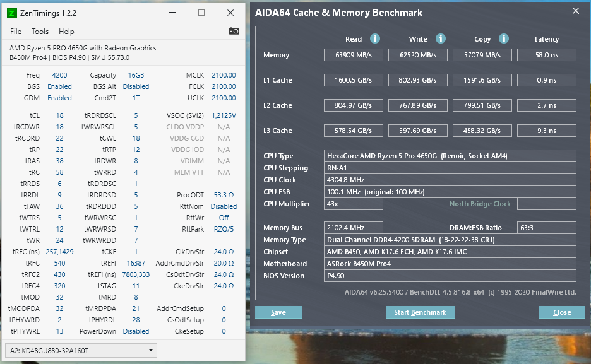
Task: Click the Save button in AIDA64
Action: tap(278, 312)
